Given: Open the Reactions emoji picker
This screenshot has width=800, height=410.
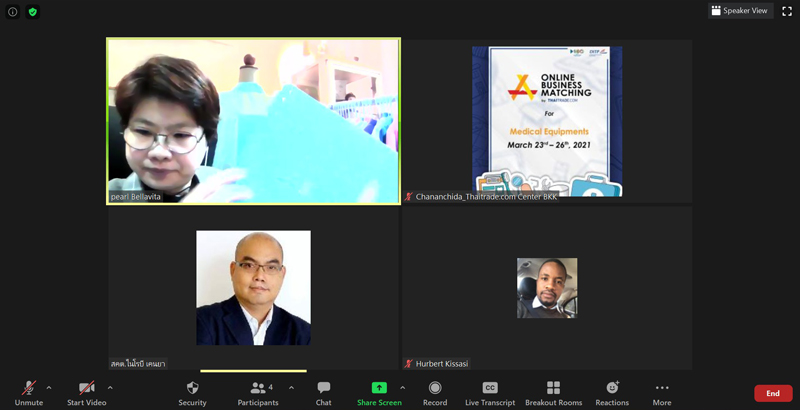Looking at the screenshot, I should coord(612,388).
